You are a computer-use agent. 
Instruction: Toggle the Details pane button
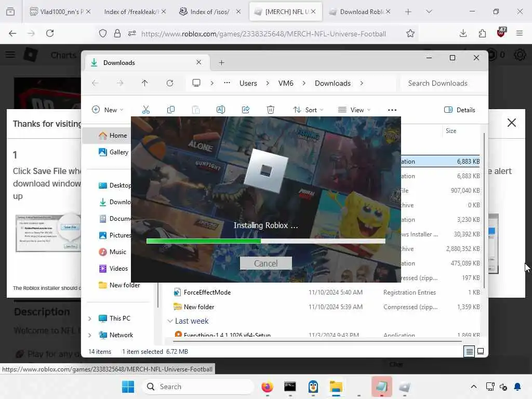tap(459, 110)
